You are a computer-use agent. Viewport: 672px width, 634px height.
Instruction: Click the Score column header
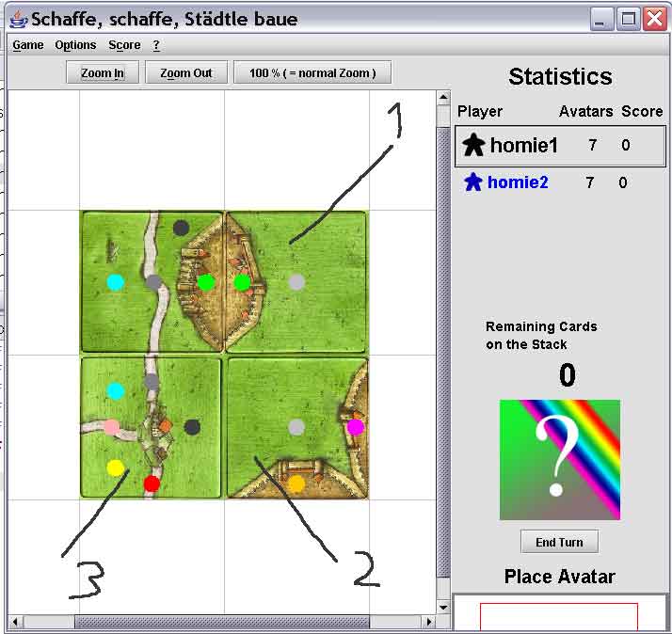[642, 111]
